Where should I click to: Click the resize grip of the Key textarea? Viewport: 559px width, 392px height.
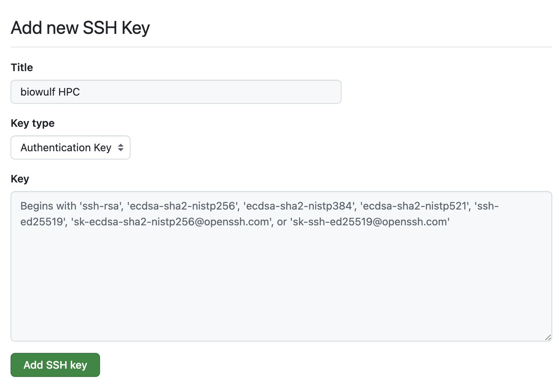[x=548, y=337]
